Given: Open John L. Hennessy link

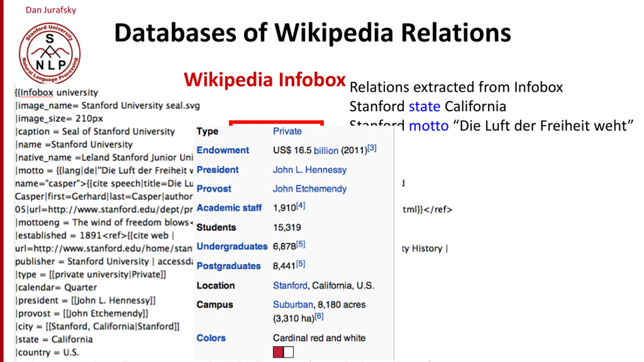Looking at the screenshot, I should click(310, 170).
